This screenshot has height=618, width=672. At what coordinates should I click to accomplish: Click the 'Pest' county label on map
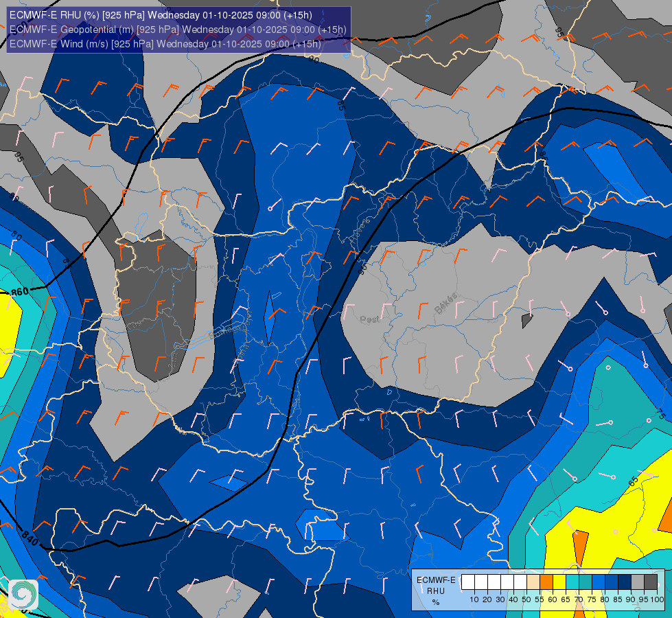369,319
